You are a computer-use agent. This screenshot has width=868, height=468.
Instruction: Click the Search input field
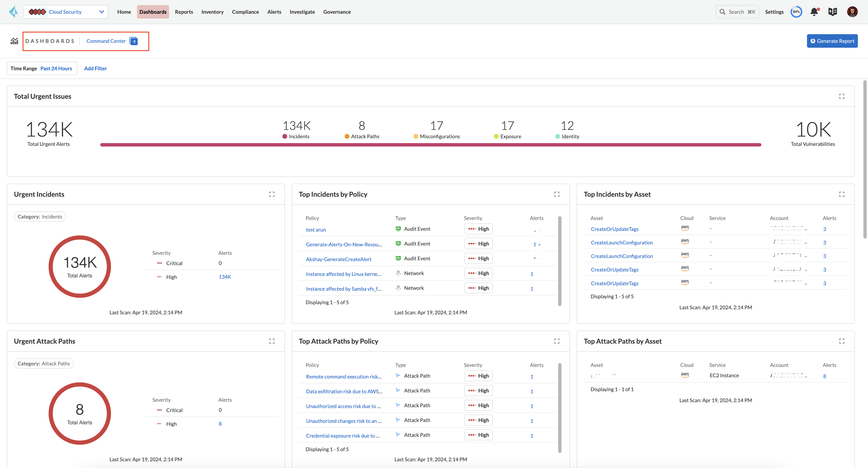click(737, 12)
